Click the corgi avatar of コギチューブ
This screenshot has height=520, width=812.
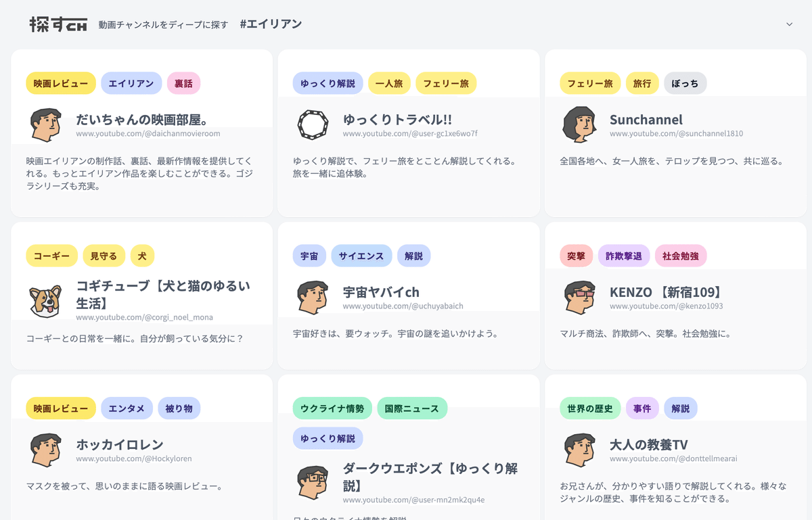(x=46, y=300)
